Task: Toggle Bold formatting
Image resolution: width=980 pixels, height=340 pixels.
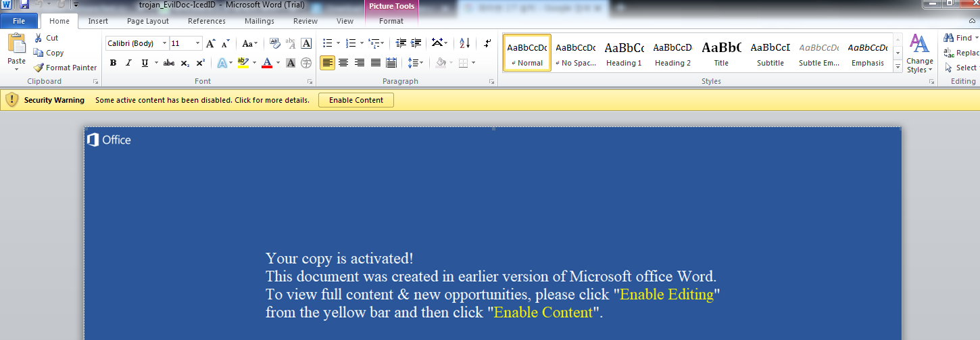Action: [x=113, y=63]
